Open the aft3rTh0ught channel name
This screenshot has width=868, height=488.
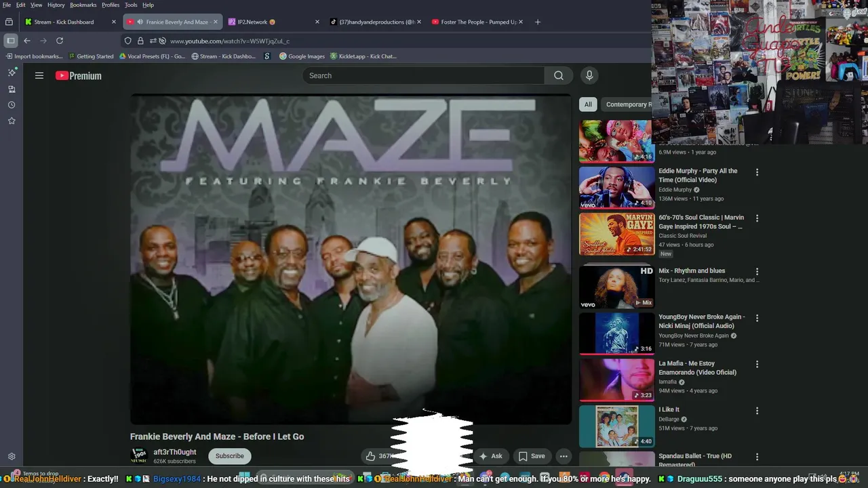(x=175, y=452)
